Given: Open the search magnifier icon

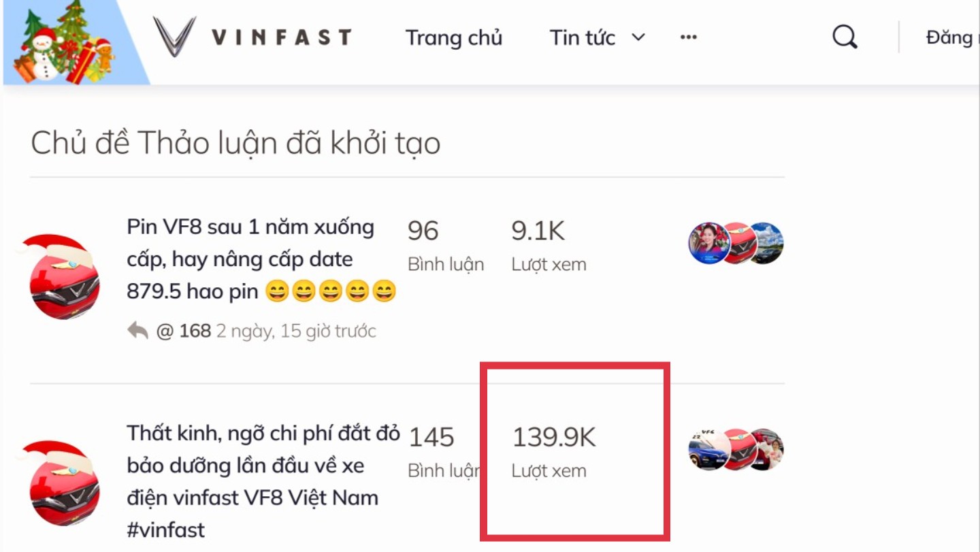Looking at the screenshot, I should 845,36.
